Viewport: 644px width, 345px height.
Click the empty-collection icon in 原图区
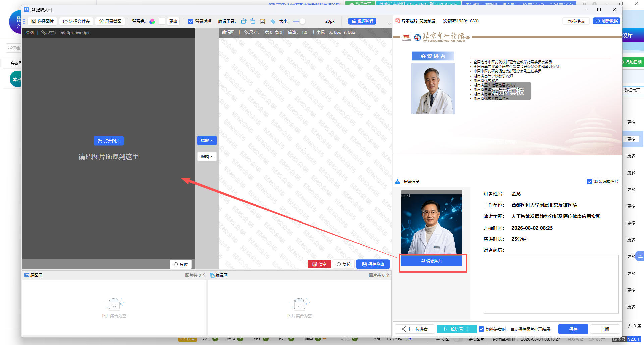point(114,304)
